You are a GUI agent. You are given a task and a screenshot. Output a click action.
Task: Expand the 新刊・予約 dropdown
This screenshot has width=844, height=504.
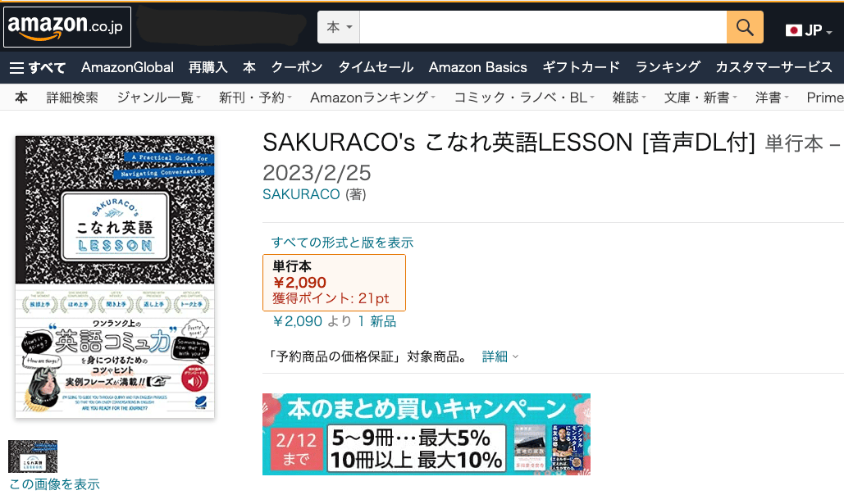(255, 98)
